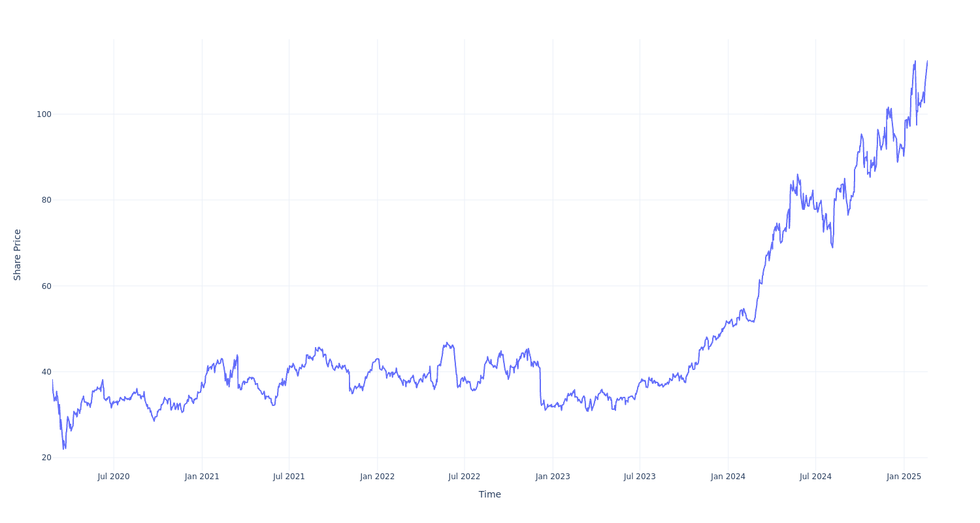Screen dimensions: 980x523
Task: Click the "Jan 2021" x-axis label
Action: [x=202, y=477]
